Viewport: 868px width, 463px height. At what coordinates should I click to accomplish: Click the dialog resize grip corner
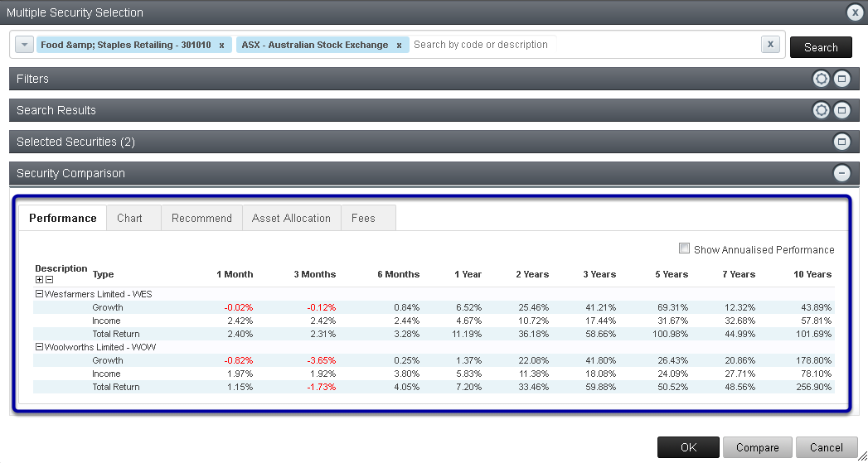[x=862, y=457]
